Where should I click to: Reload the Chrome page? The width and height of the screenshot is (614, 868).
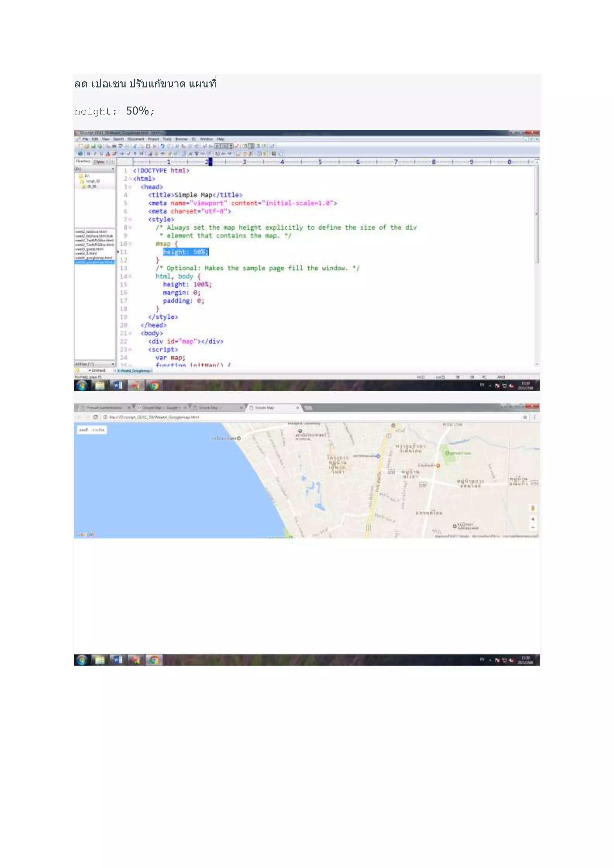click(x=96, y=417)
